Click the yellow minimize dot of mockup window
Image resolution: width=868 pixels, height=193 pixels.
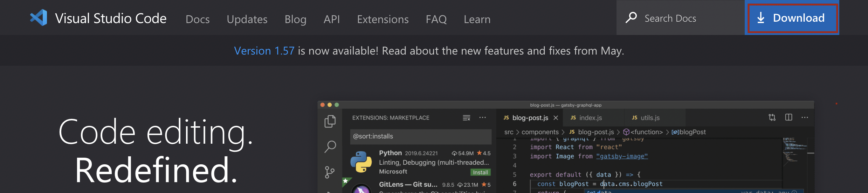click(x=330, y=105)
